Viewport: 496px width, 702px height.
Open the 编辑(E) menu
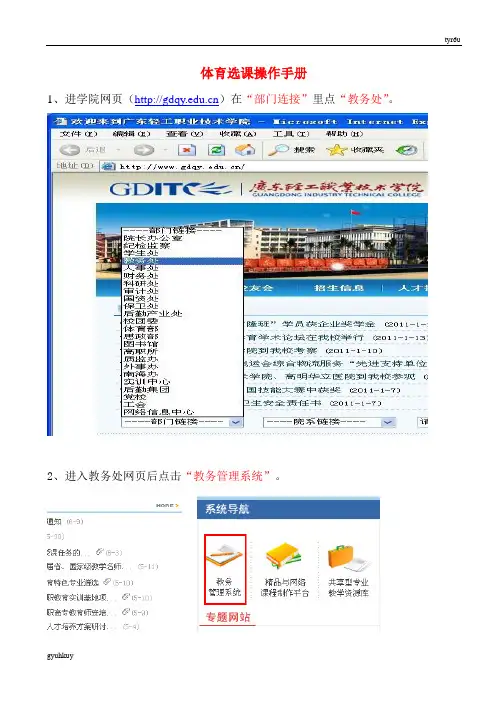point(132,134)
